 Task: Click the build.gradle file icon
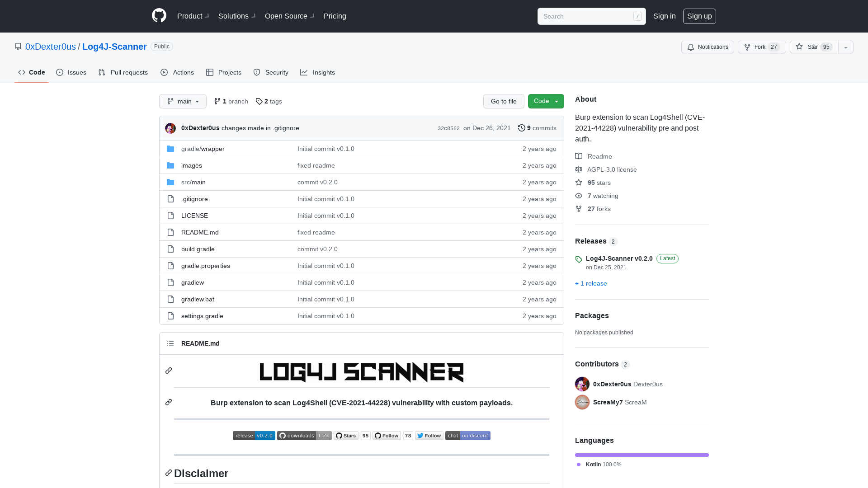pyautogui.click(x=170, y=249)
